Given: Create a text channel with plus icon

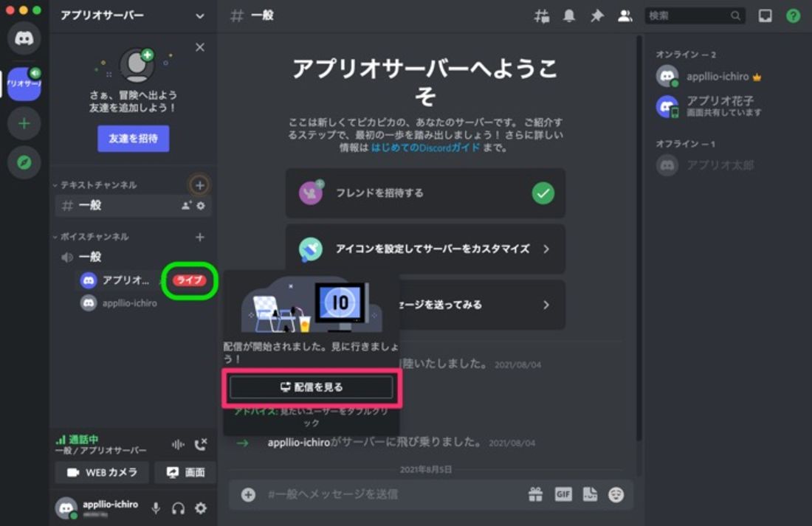Looking at the screenshot, I should click(x=200, y=185).
